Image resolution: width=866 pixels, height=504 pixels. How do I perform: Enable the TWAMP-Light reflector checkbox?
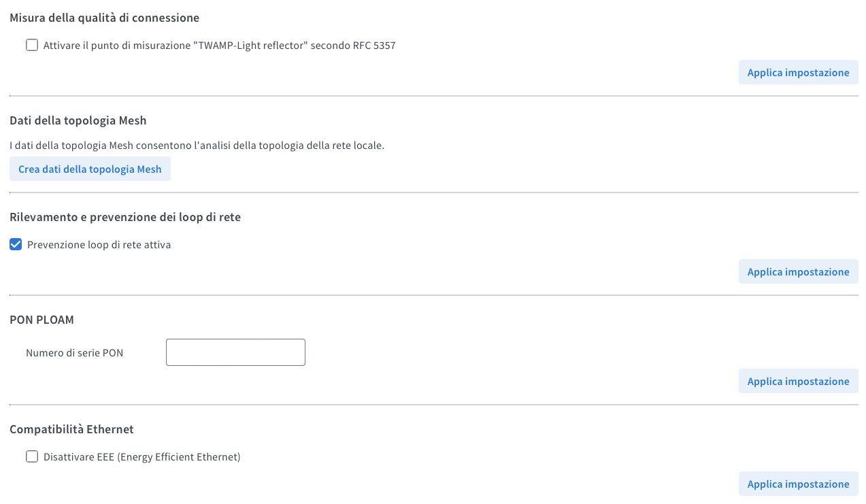tap(32, 46)
